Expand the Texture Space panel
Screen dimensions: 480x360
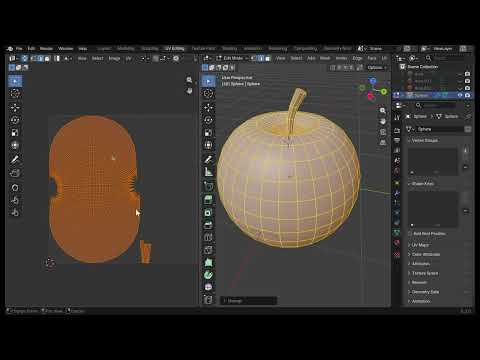coord(424,273)
